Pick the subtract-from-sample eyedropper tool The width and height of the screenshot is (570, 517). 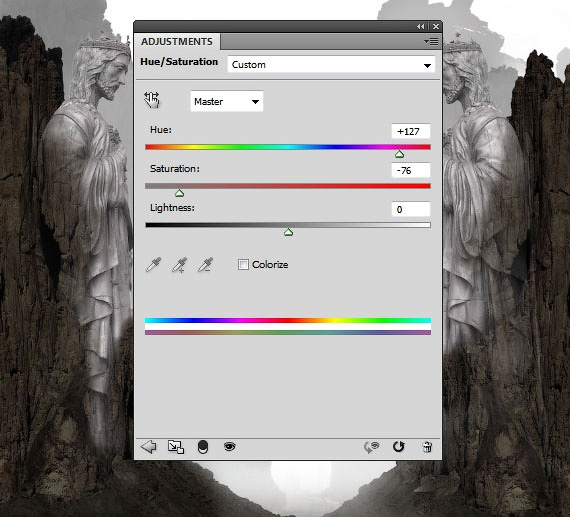click(x=205, y=265)
